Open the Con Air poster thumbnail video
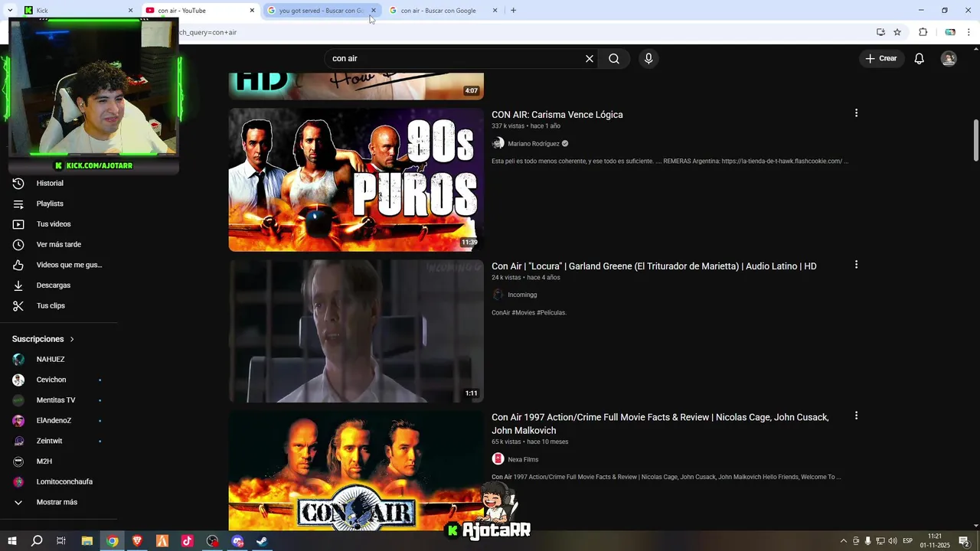Viewport: 980px width, 551px height. click(x=356, y=471)
